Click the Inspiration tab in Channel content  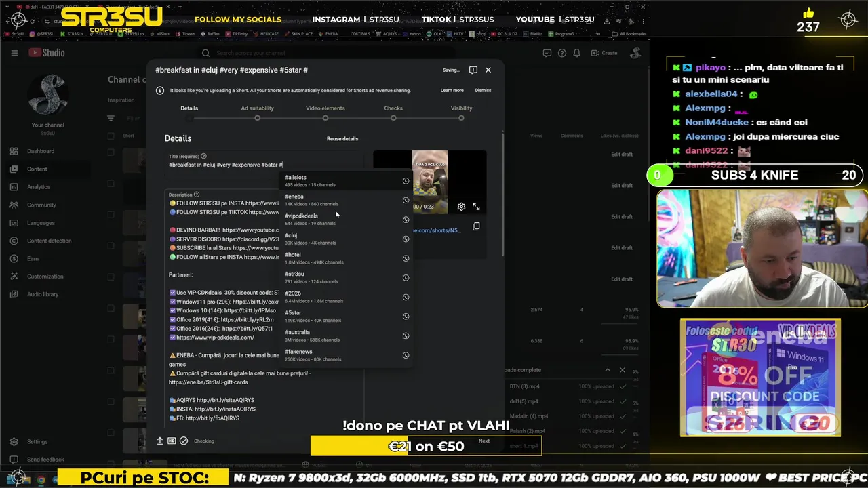point(121,100)
